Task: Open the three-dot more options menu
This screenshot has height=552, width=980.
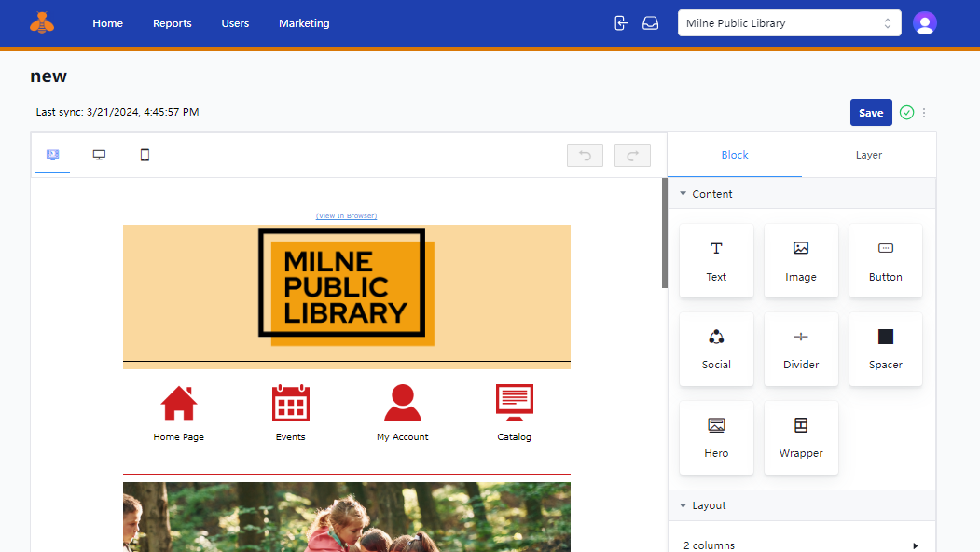Action: coord(924,113)
